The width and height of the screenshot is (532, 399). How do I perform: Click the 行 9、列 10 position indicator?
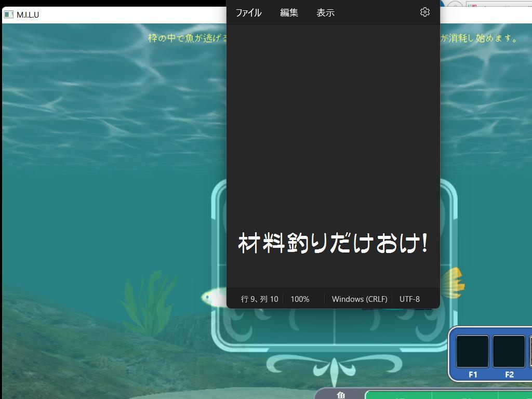click(259, 299)
